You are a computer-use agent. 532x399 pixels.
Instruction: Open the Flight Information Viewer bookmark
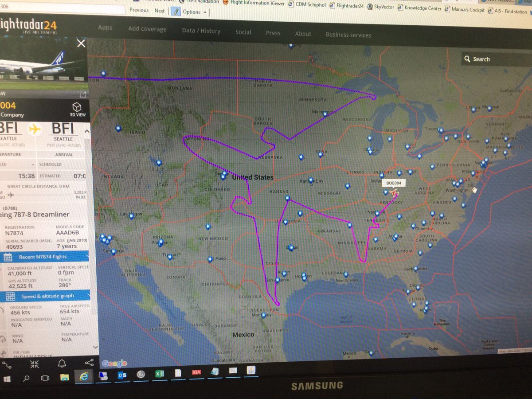[254, 3]
